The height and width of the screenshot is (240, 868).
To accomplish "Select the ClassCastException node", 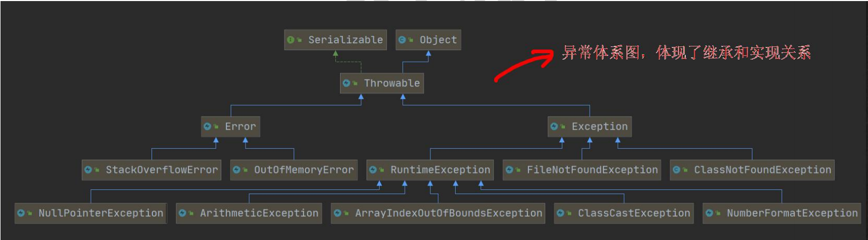I will [x=624, y=213].
